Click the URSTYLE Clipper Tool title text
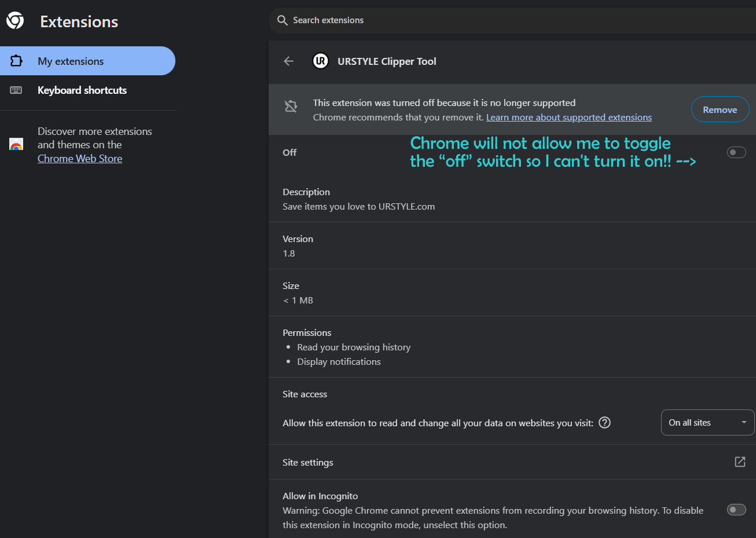The width and height of the screenshot is (756, 538). point(387,61)
